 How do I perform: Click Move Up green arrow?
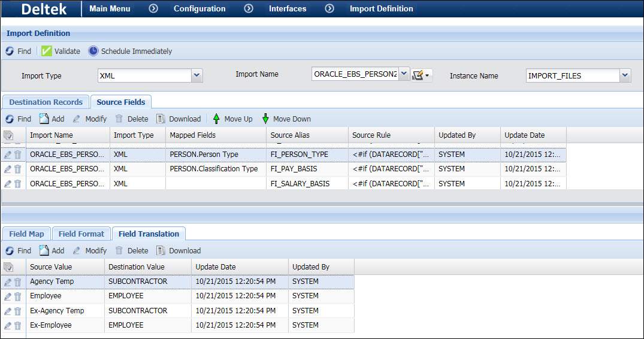(216, 119)
